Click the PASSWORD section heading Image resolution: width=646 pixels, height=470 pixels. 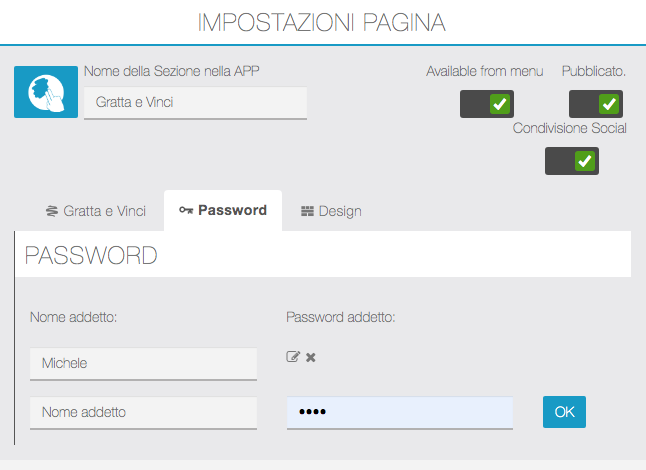pos(91,255)
